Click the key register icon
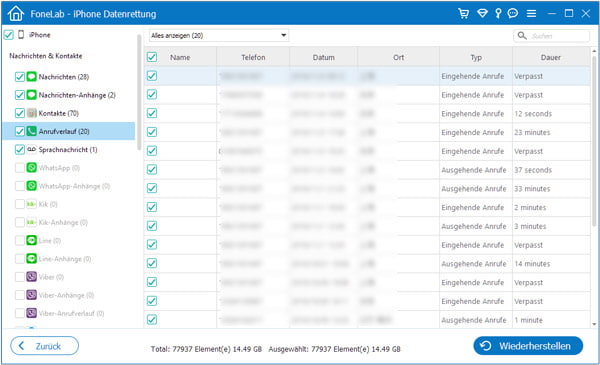The width and height of the screenshot is (600, 365). click(498, 14)
